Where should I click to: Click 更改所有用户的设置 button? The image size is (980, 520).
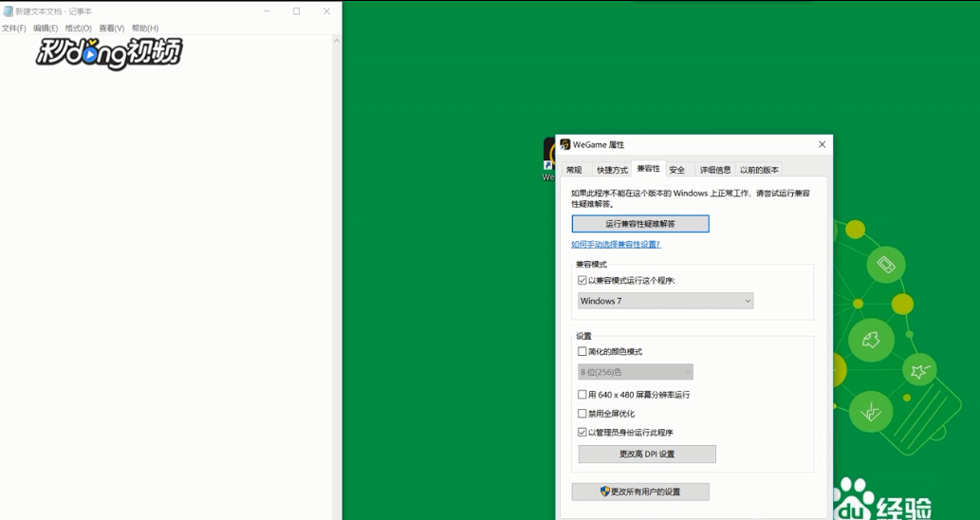click(x=640, y=492)
